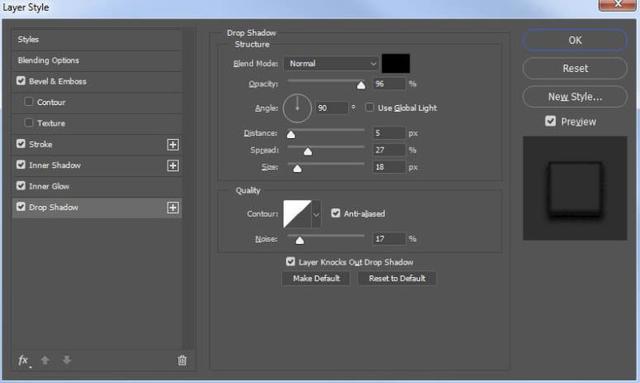Close the Layer Style dialog

click(x=618, y=4)
